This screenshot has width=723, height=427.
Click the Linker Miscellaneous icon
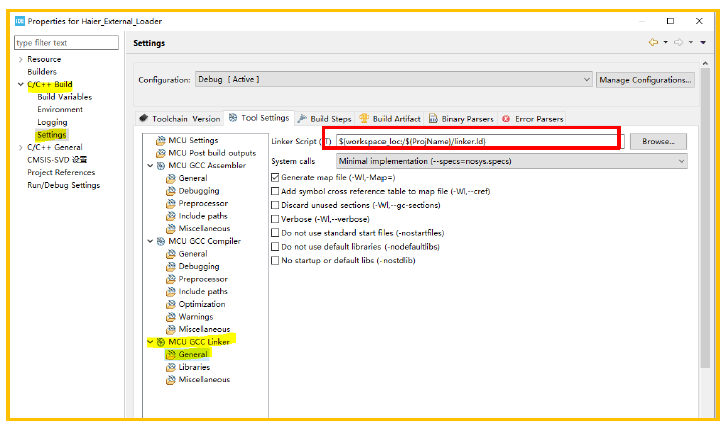[171, 380]
